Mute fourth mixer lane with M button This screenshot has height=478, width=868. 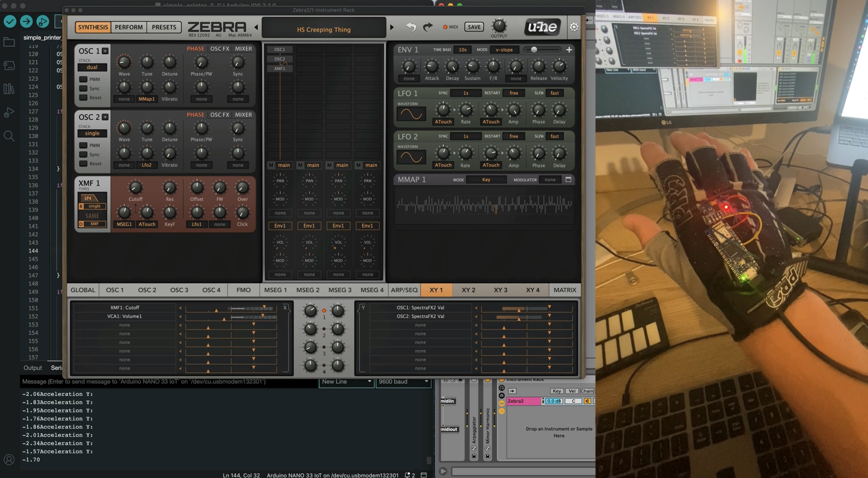[x=359, y=165]
